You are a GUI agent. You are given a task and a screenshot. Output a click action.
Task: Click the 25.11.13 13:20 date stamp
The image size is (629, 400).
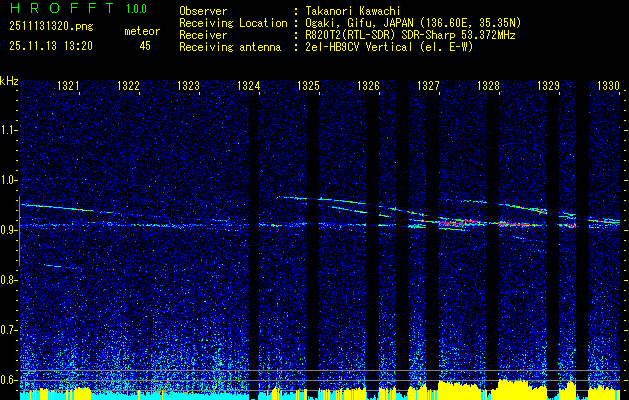(51, 46)
